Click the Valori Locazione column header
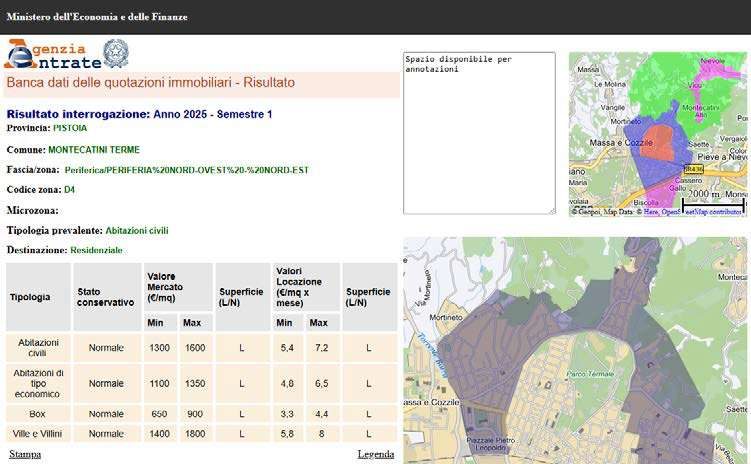 pyautogui.click(x=306, y=287)
